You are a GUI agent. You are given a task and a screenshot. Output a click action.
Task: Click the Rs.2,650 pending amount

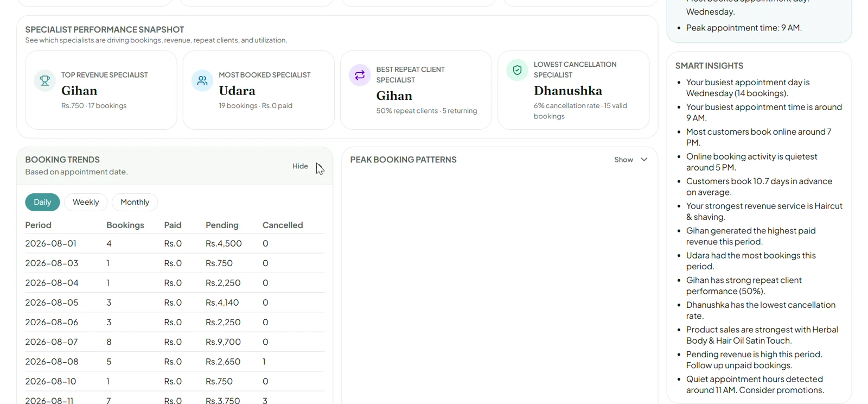click(x=223, y=362)
